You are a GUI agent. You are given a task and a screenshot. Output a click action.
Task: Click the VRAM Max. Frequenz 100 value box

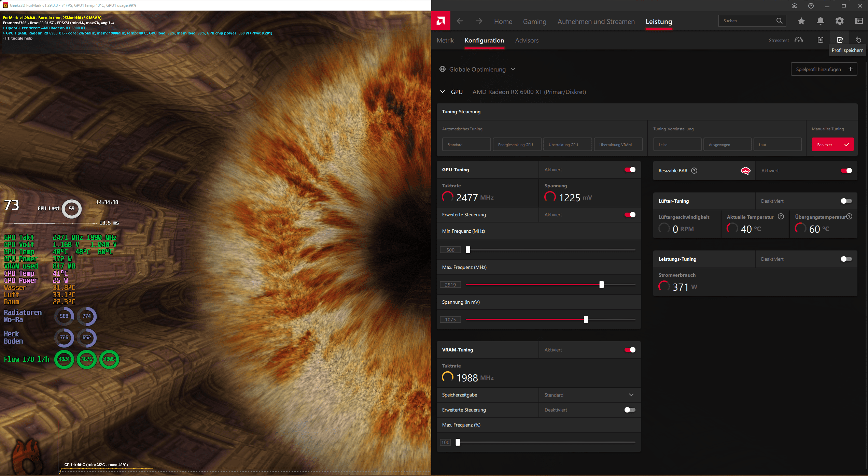tap(445, 442)
